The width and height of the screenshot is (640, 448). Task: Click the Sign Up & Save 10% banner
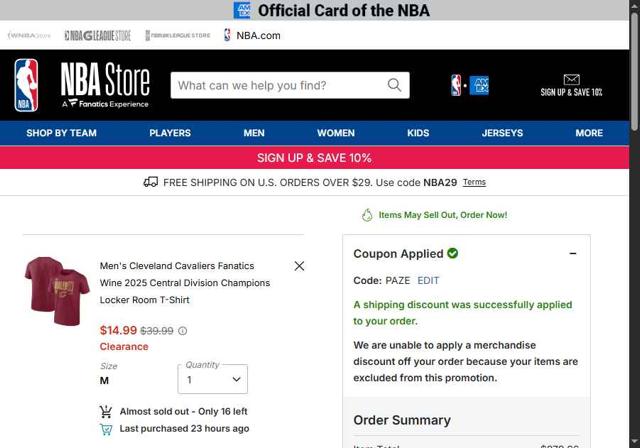point(314,158)
